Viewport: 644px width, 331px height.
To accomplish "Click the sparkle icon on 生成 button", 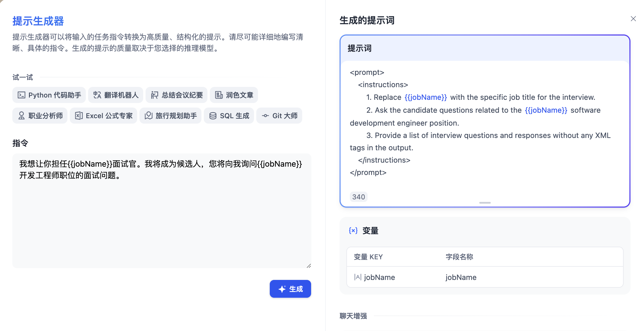I will (x=282, y=289).
